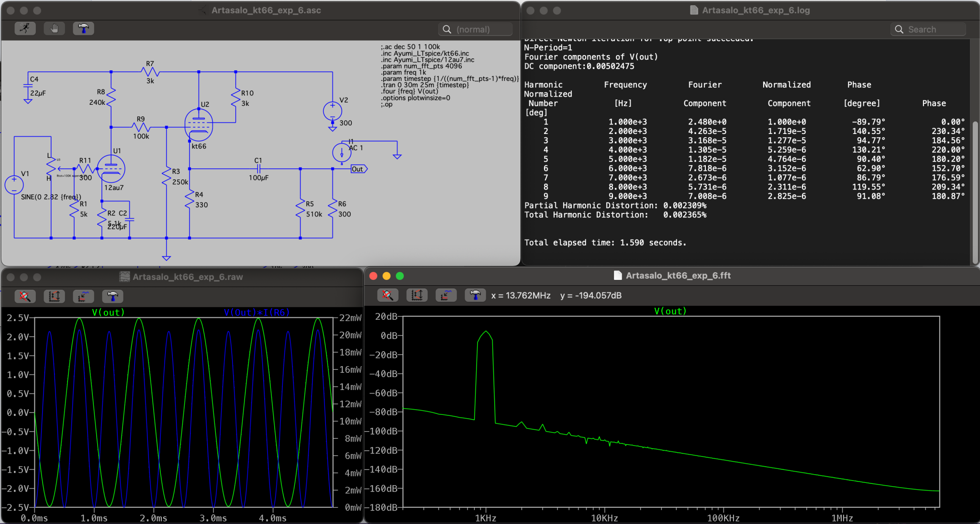This screenshot has width=980, height=524.
Task: Select the I1 AC current source symbol
Action: (342, 153)
